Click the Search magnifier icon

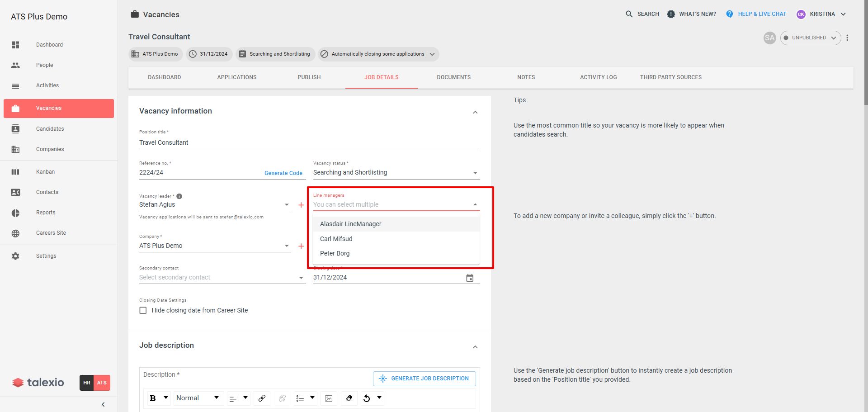[629, 14]
